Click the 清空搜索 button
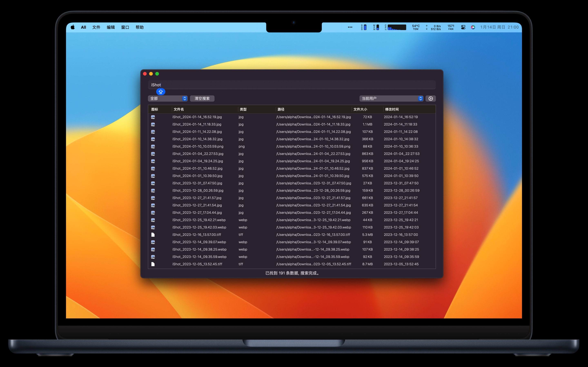The height and width of the screenshot is (367, 588). point(202,98)
